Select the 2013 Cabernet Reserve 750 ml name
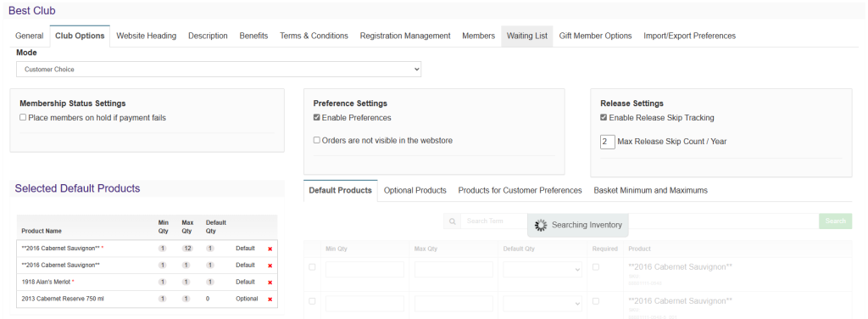Viewport: 868px width, 319px height. pyautogui.click(x=63, y=299)
